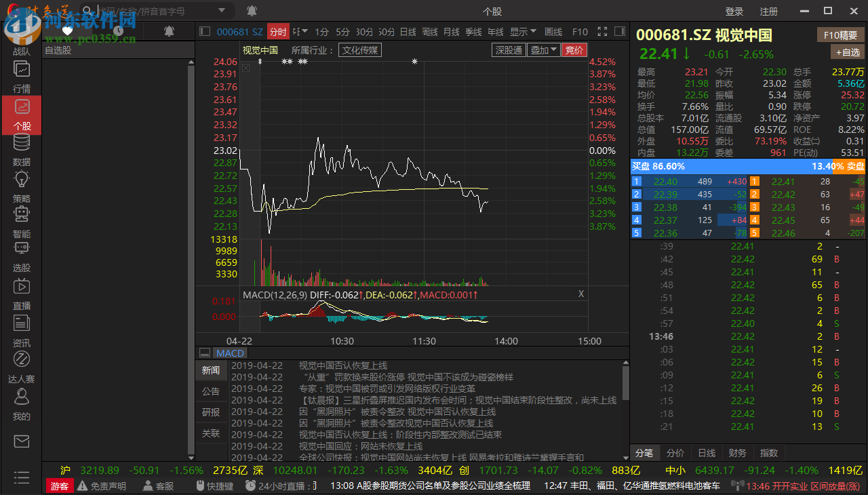Open the 显示 display dropdown
This screenshot has width=868, height=495.
[x=522, y=31]
